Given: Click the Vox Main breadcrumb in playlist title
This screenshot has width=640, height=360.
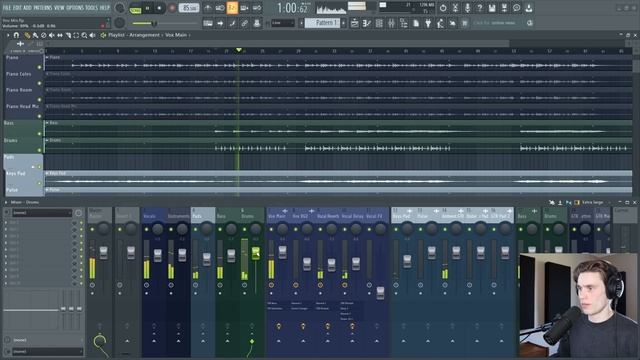Looking at the screenshot, I should tap(176, 35).
